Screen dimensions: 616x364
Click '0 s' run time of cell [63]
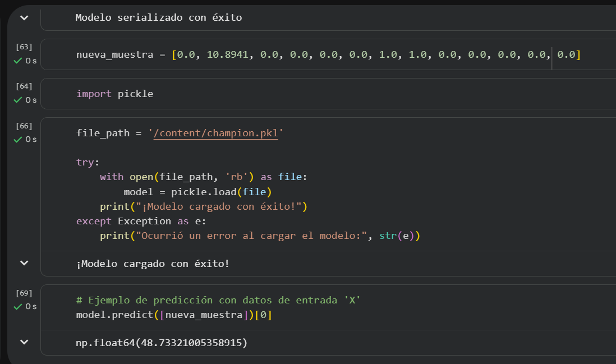(x=31, y=61)
